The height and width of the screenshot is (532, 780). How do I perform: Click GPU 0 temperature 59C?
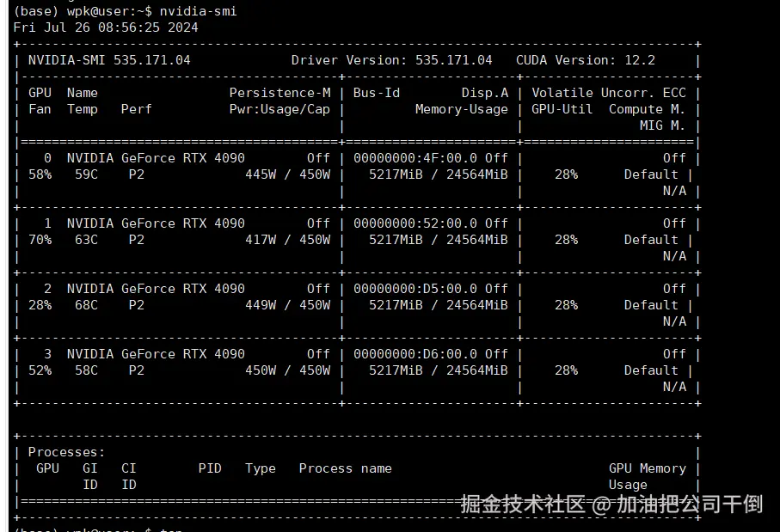click(83, 174)
